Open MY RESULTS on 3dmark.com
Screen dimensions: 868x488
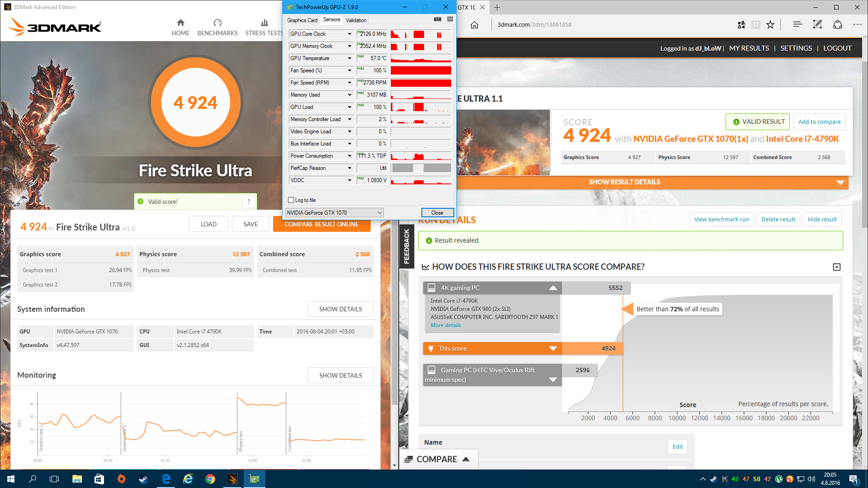[749, 48]
